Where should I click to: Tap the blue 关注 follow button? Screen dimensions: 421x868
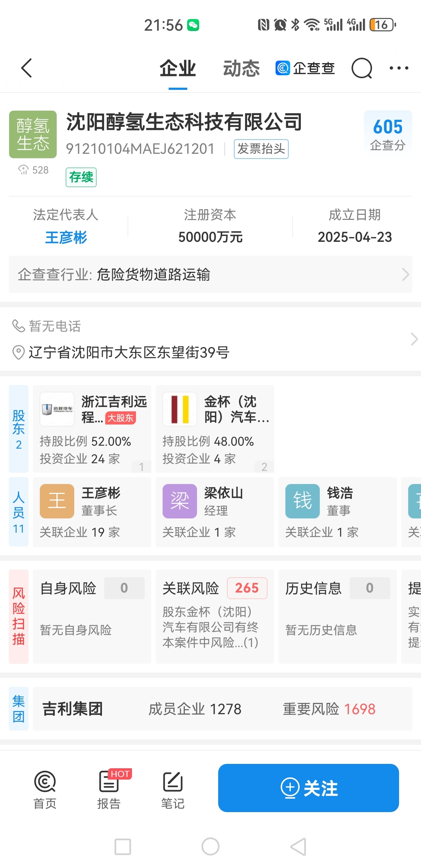click(x=308, y=788)
